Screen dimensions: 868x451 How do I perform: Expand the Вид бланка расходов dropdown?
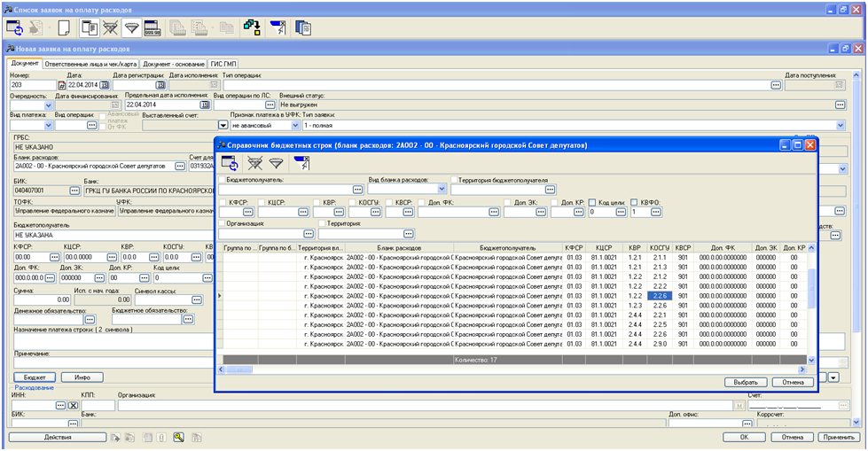(443, 189)
